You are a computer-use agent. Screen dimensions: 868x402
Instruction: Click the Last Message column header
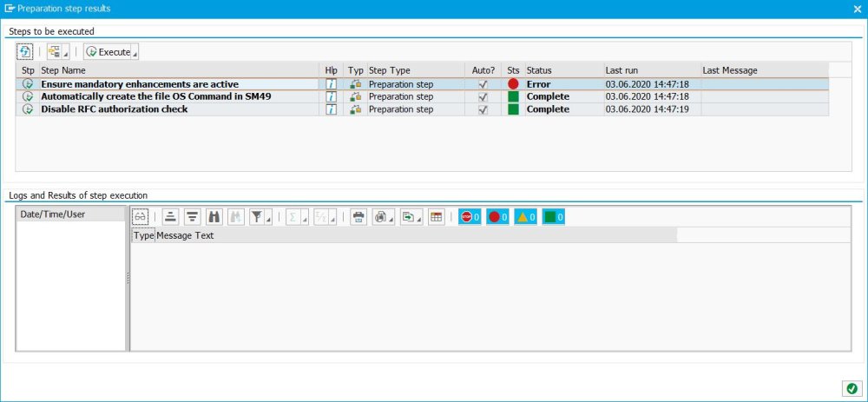[765, 70]
